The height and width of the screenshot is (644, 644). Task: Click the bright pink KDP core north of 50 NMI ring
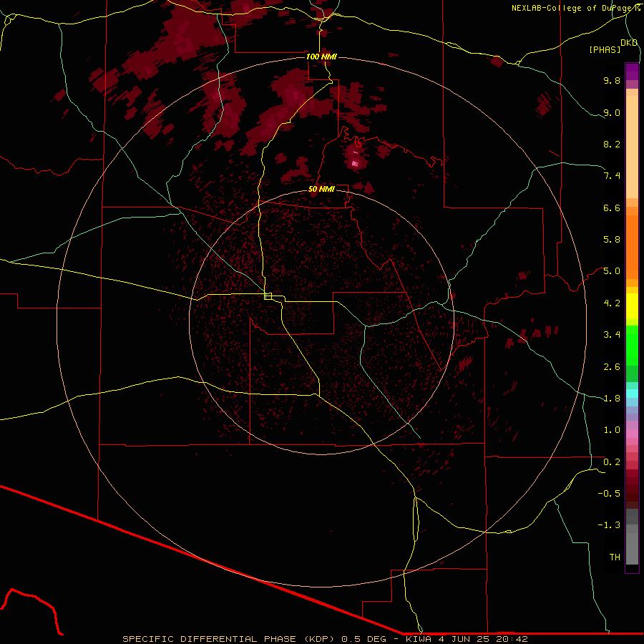(x=355, y=163)
